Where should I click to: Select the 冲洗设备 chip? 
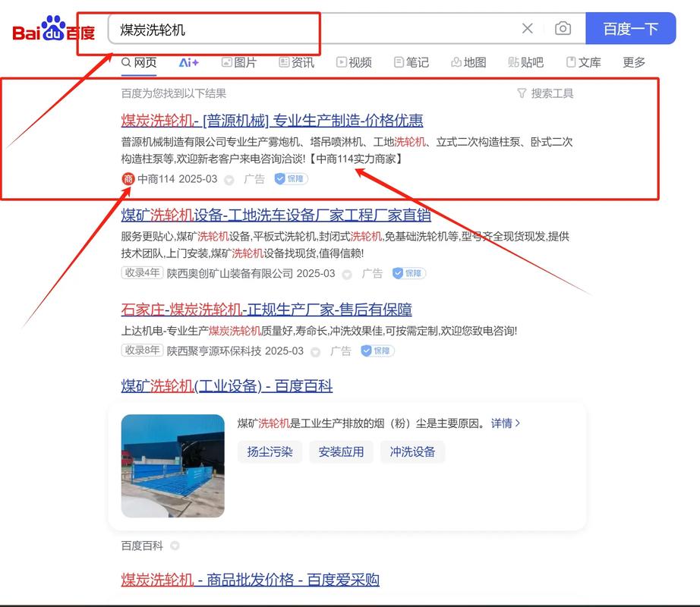(412, 451)
